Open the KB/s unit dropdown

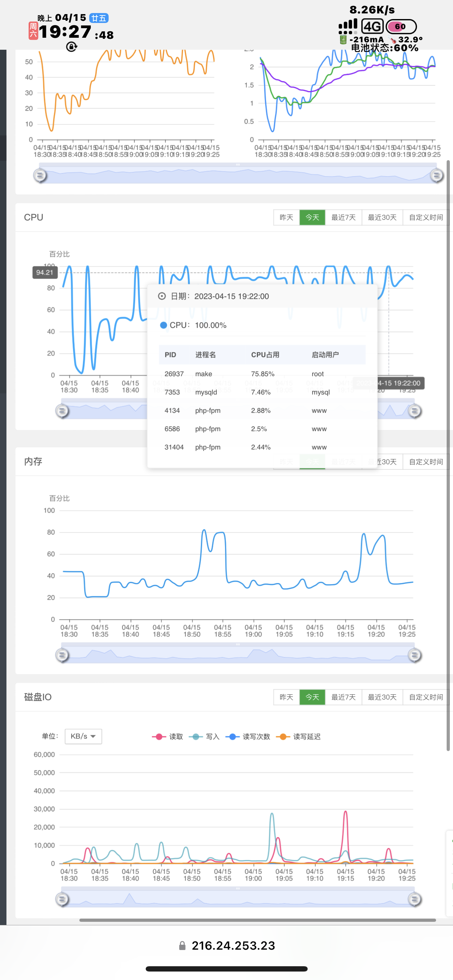[83, 736]
